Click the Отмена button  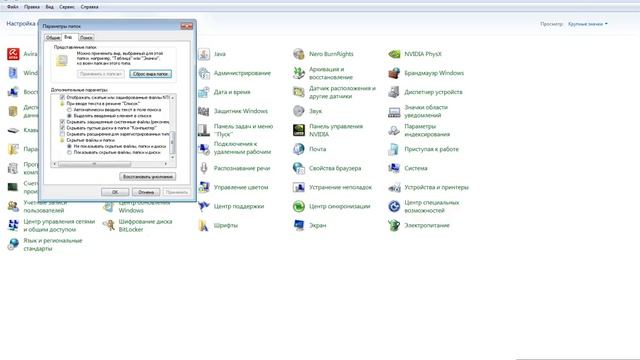146,192
